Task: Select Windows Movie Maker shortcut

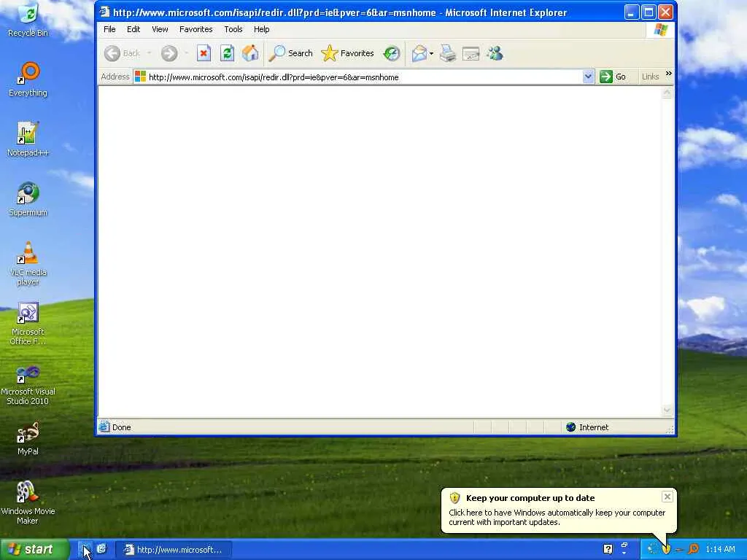Action: 28,502
